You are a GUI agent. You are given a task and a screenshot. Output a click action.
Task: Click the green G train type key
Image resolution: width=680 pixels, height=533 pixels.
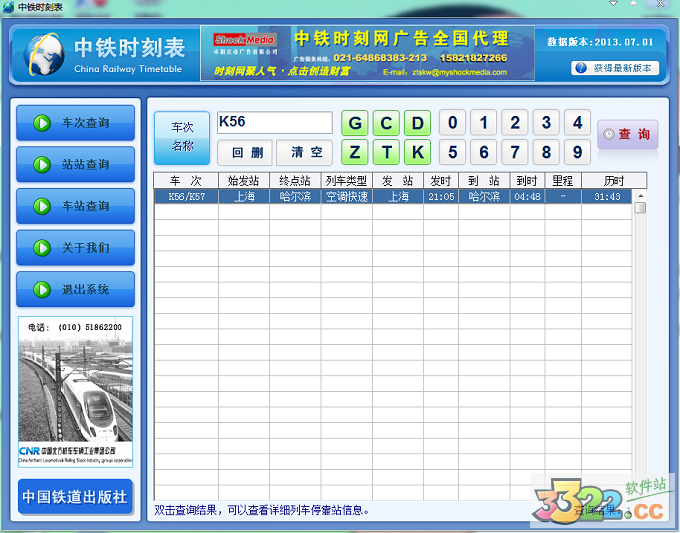click(355, 123)
